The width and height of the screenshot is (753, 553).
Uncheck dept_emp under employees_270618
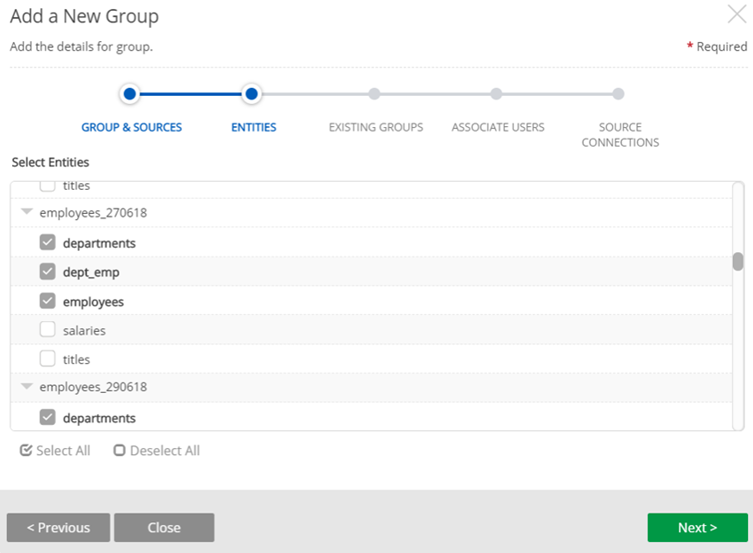coord(47,271)
